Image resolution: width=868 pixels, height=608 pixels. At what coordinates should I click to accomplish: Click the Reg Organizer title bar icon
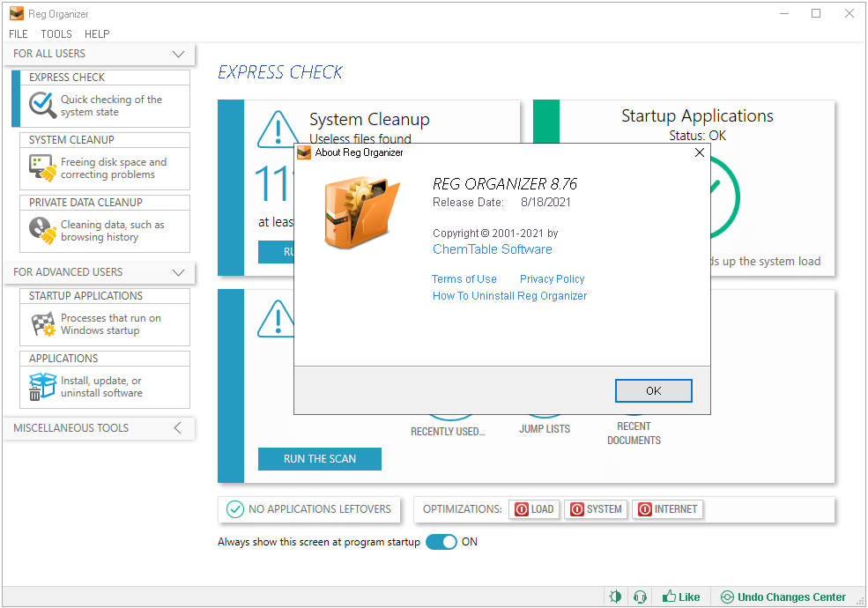pos(17,13)
